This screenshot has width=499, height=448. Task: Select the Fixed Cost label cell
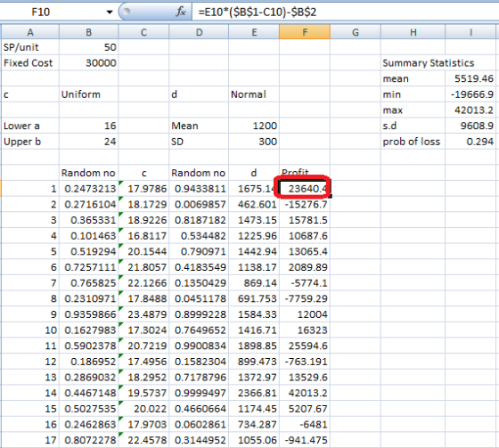pyautogui.click(x=30, y=62)
